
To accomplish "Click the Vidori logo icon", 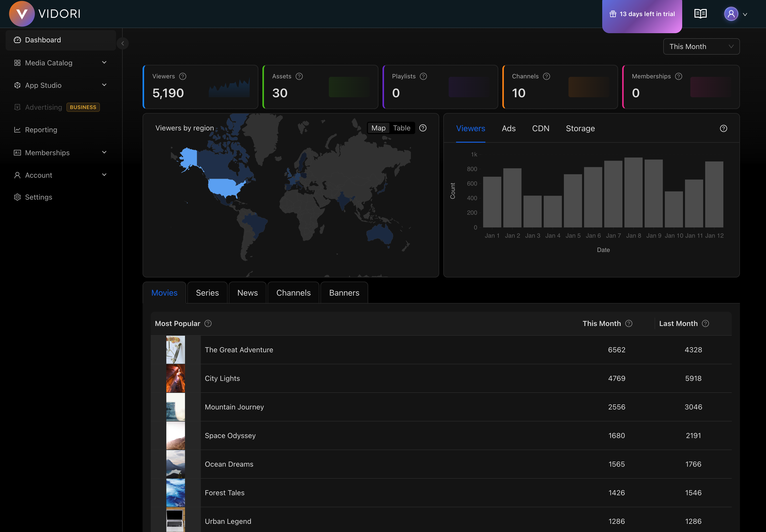I will pyautogui.click(x=22, y=14).
